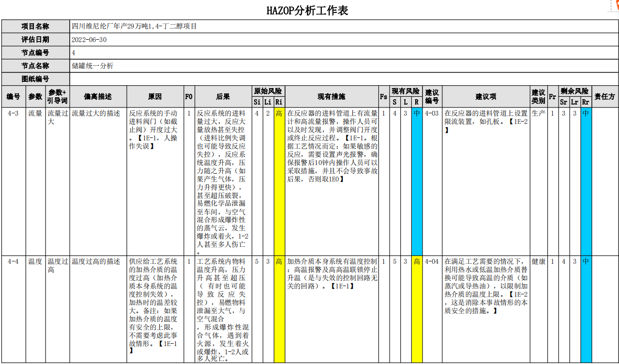Click the cause cell about 加热介质的温度过高
The width and height of the screenshot is (619, 364).
click(155, 309)
